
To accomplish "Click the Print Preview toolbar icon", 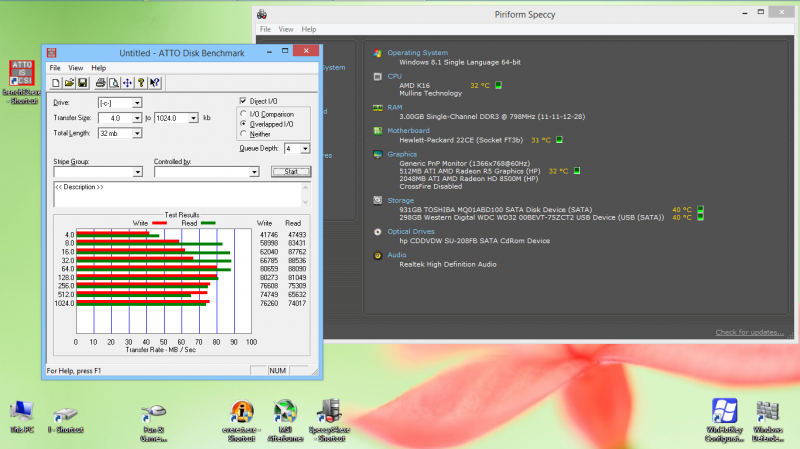I will click(115, 82).
